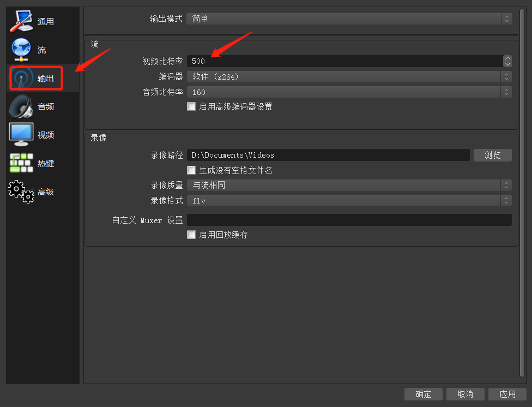Click the 浏览 browse button

[492, 155]
